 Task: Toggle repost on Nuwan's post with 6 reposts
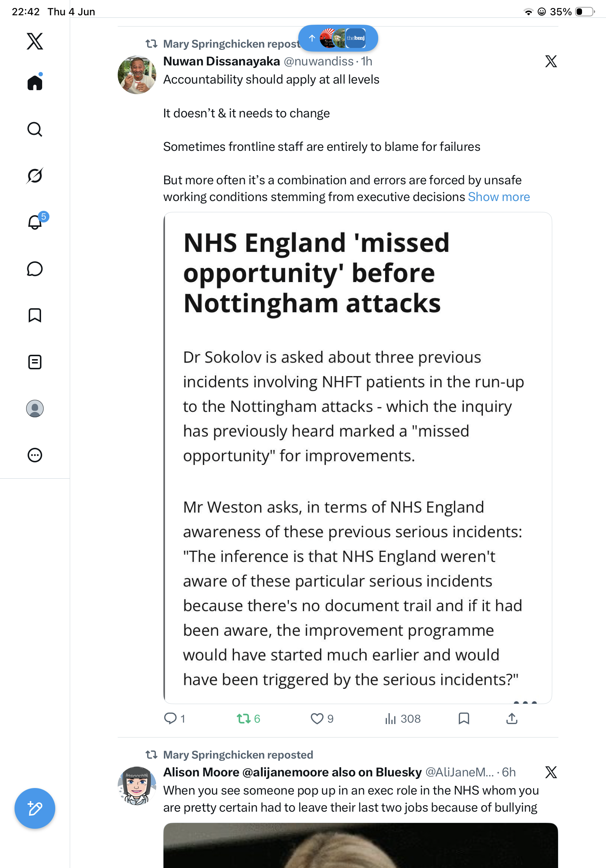(x=248, y=718)
